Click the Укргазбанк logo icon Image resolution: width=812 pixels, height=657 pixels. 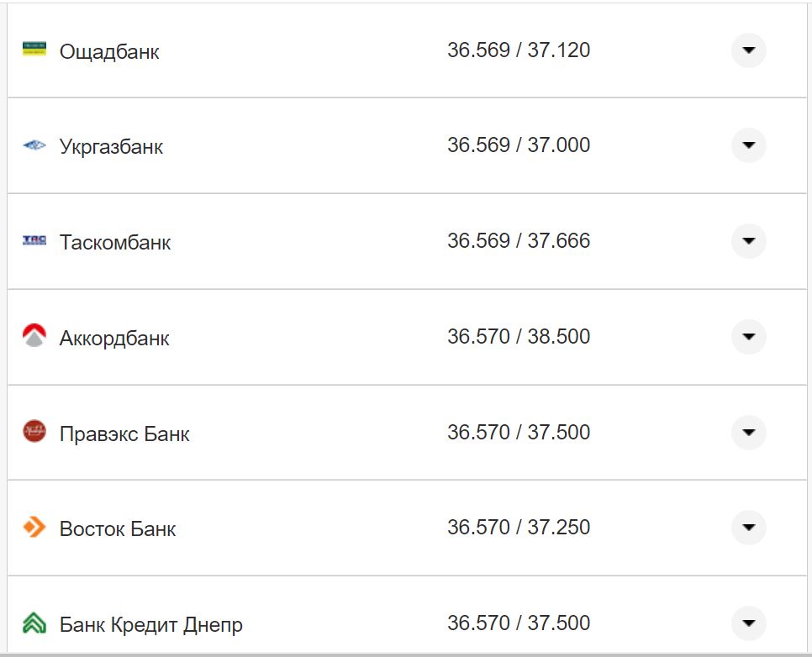pyautogui.click(x=34, y=145)
